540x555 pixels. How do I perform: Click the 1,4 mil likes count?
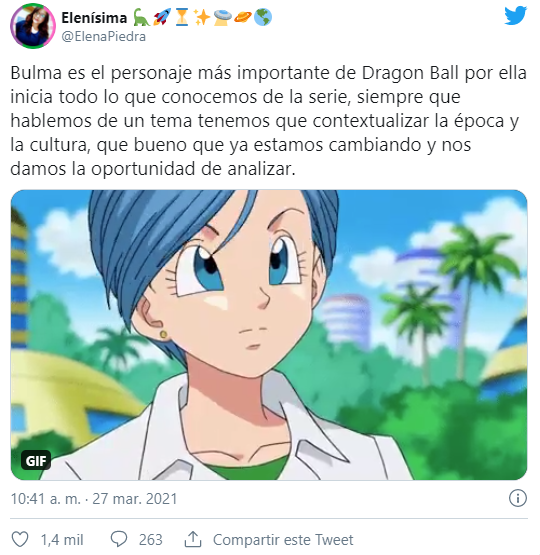point(62,540)
